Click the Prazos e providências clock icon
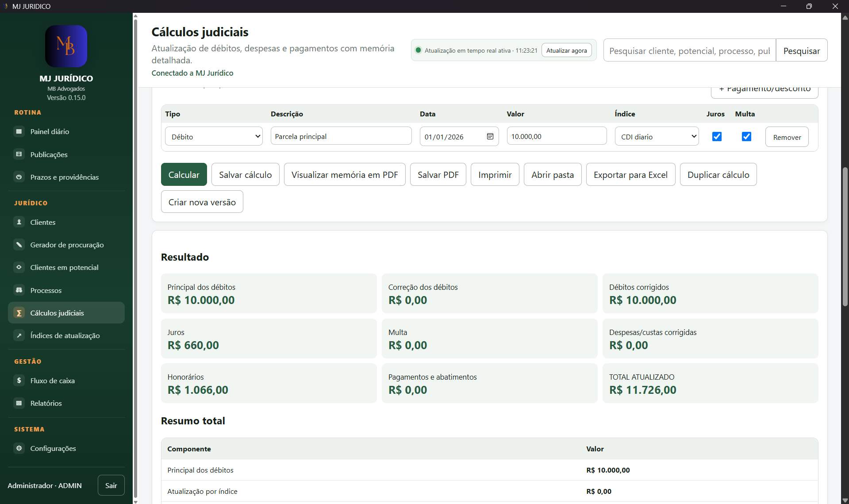This screenshot has width=849, height=504. 19,177
